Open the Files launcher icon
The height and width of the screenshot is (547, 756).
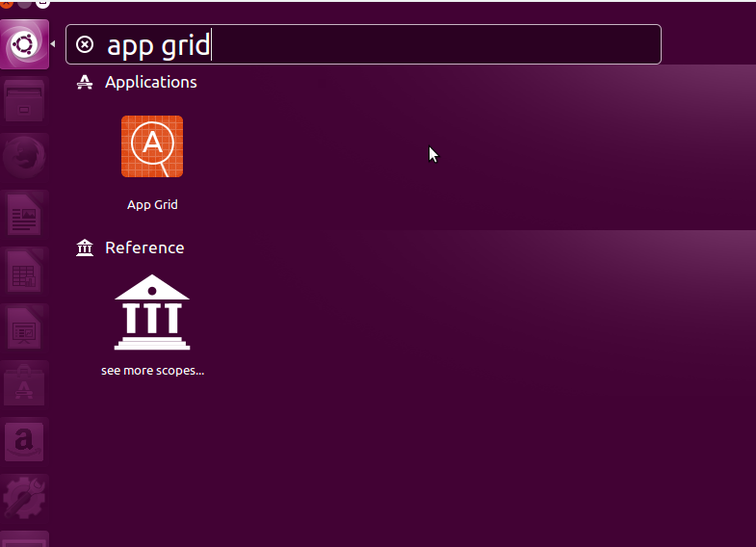[x=24, y=102]
